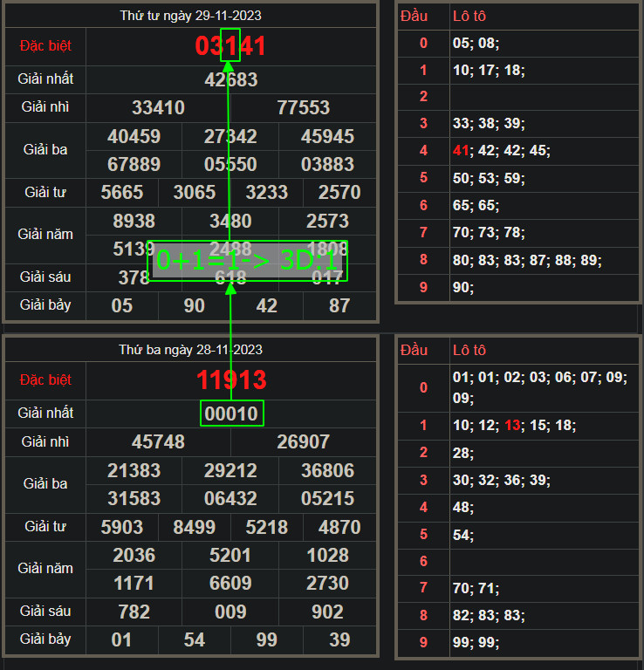Click second prize number 33410

click(158, 107)
